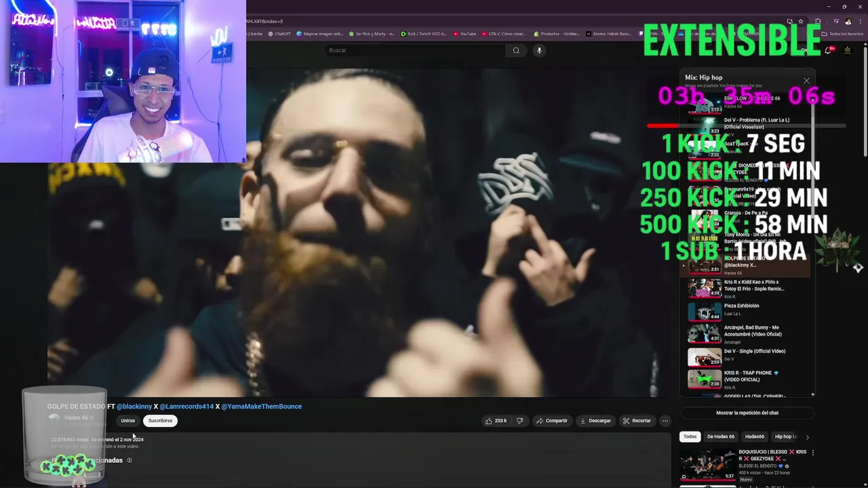Open Chrome three-dot menu
The height and width of the screenshot is (488, 868).
tap(860, 21)
